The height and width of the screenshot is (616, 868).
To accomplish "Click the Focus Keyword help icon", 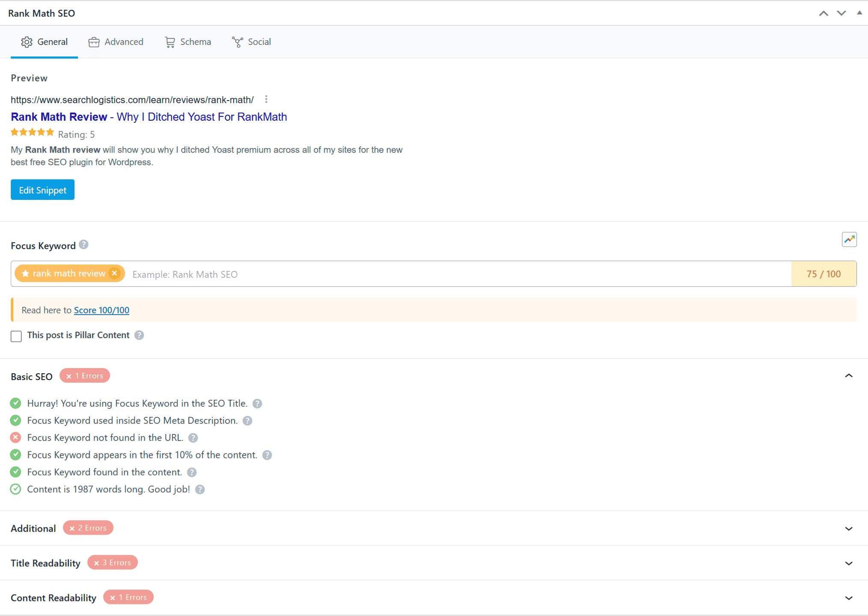I will [84, 245].
